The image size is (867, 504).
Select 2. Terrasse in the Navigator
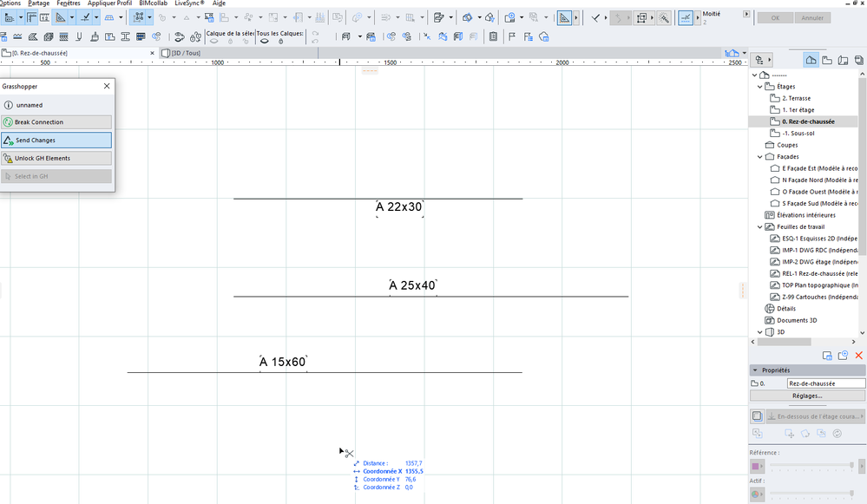(x=796, y=98)
